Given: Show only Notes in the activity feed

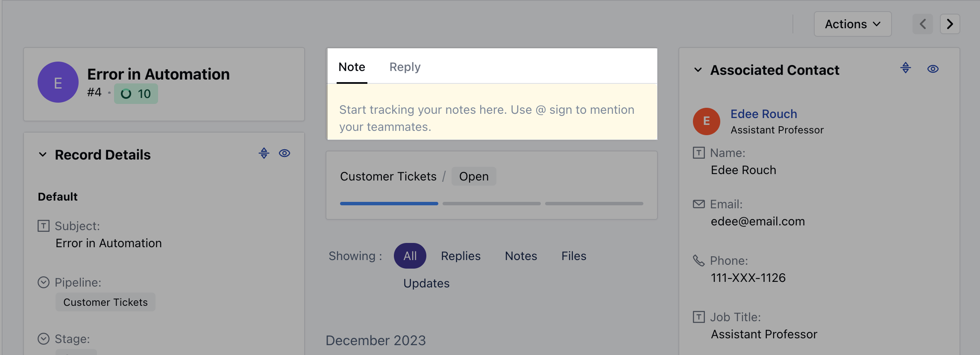Looking at the screenshot, I should (x=520, y=255).
